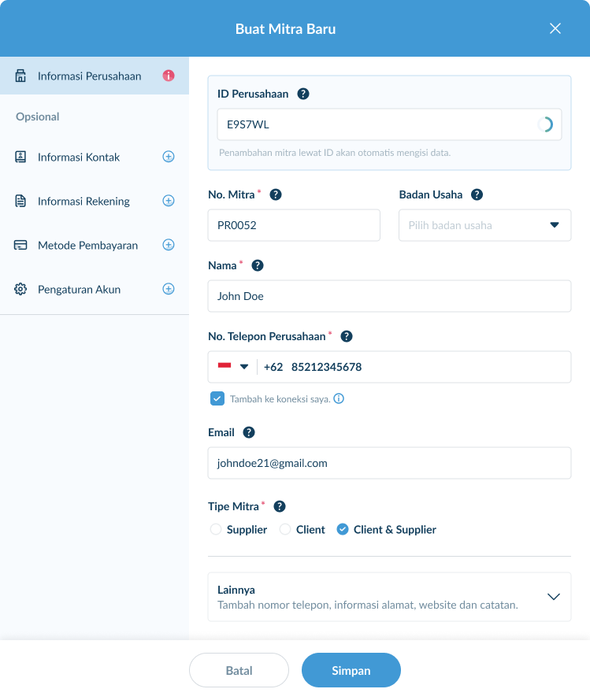Click the Simpan button

pyautogui.click(x=351, y=670)
